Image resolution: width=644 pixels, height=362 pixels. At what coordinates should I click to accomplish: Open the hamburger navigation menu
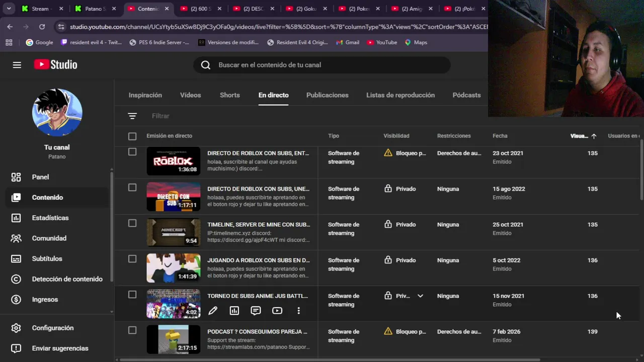(x=17, y=65)
